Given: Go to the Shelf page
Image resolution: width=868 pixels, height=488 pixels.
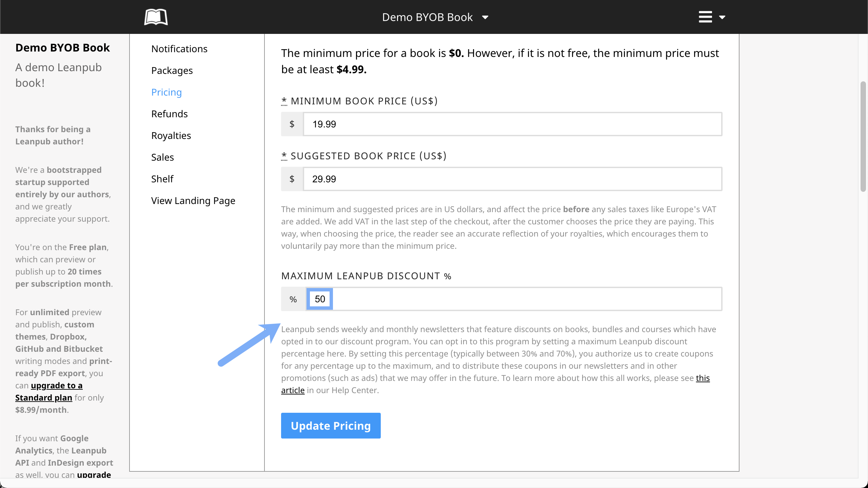Looking at the screenshot, I should coord(162,179).
